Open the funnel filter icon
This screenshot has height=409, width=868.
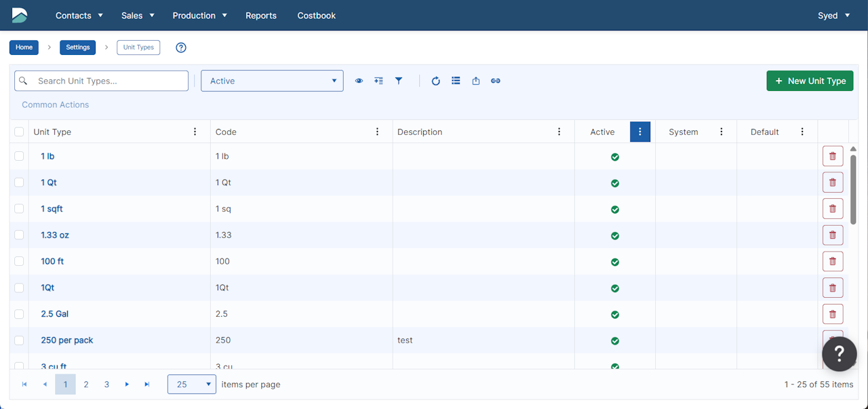(x=399, y=81)
